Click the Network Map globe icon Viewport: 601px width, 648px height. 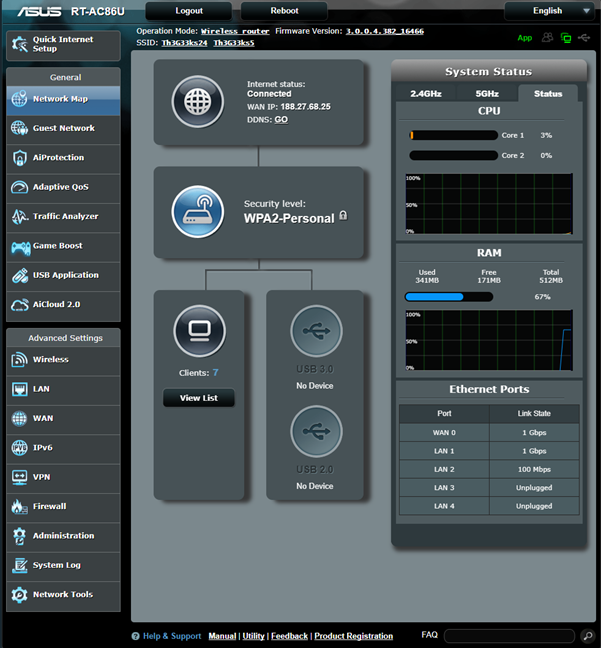tap(19, 99)
